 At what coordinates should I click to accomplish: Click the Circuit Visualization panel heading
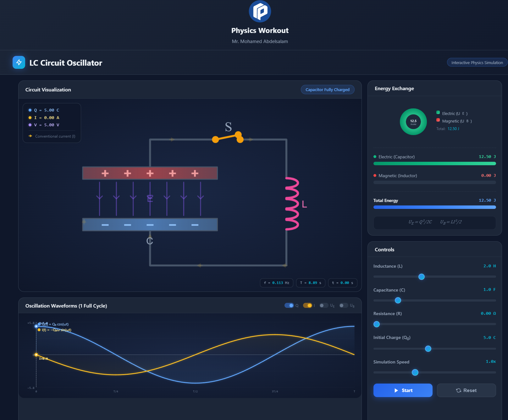(x=48, y=90)
